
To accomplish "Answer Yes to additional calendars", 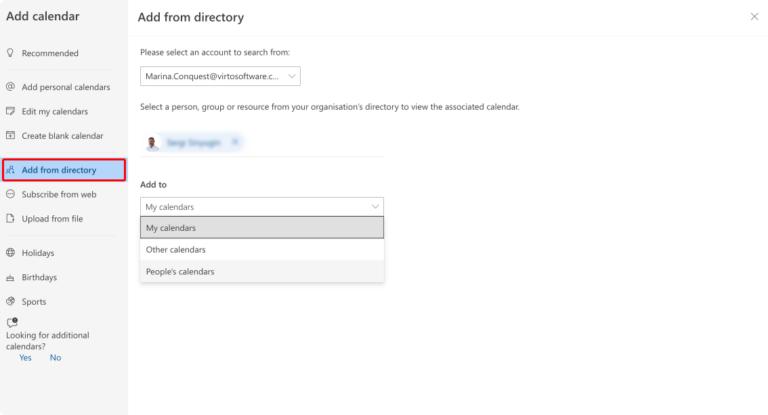I will 25,358.
